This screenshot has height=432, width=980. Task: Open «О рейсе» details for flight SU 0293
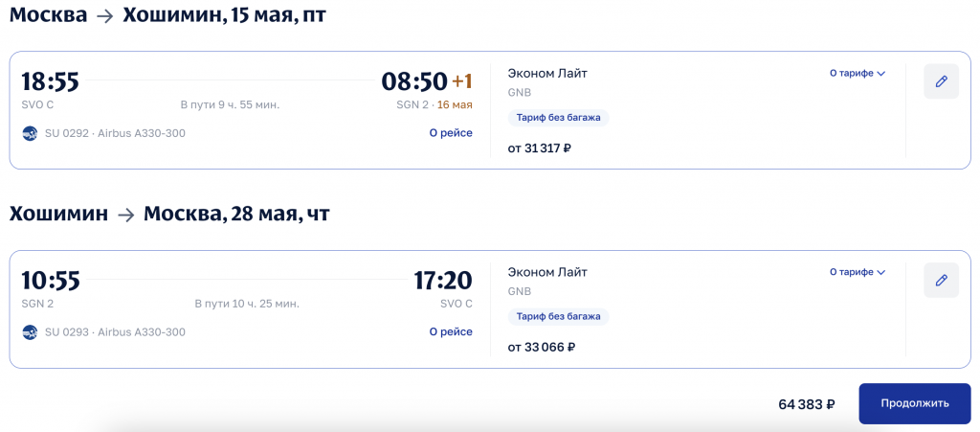click(450, 331)
